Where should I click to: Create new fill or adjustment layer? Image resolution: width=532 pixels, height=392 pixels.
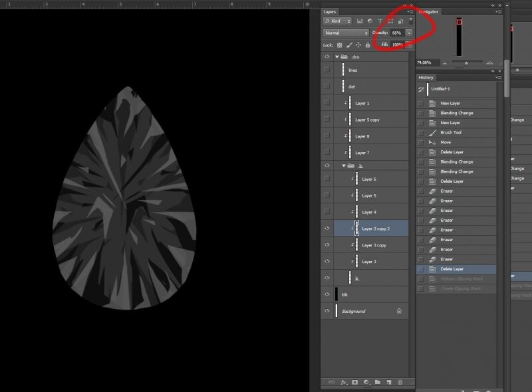coord(366,383)
